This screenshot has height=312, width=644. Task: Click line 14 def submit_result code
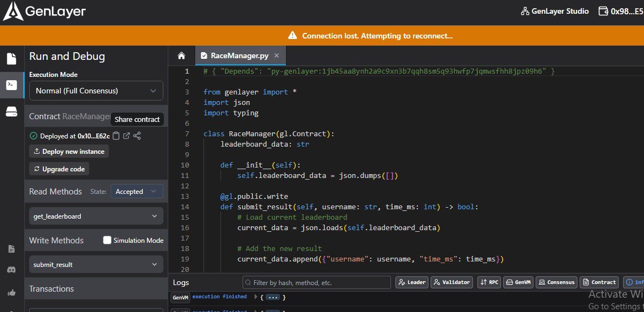(350, 207)
